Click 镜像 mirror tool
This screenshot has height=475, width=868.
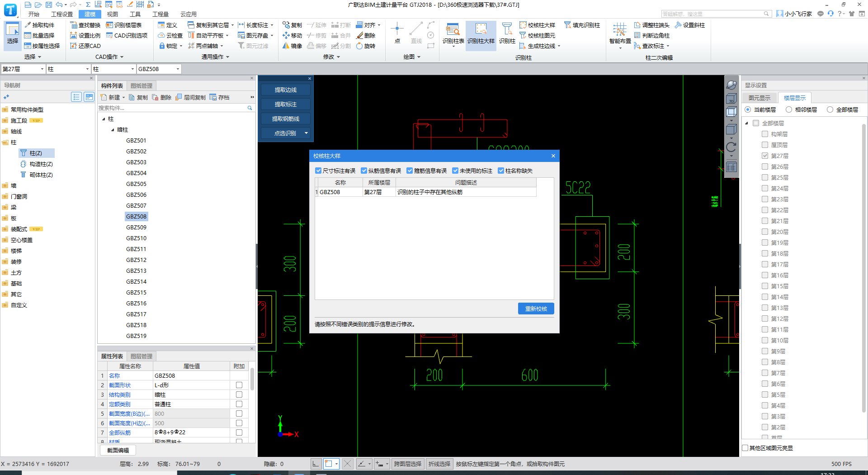(292, 46)
